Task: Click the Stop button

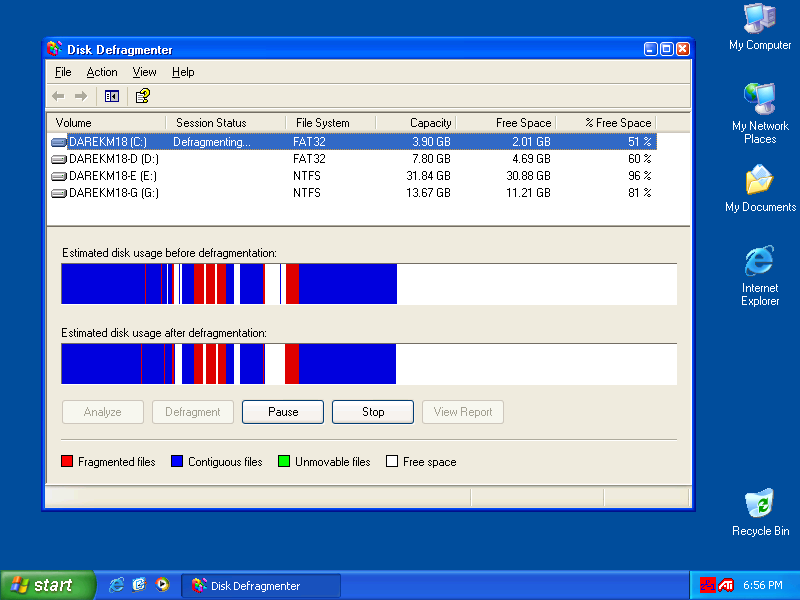Action: click(x=373, y=412)
